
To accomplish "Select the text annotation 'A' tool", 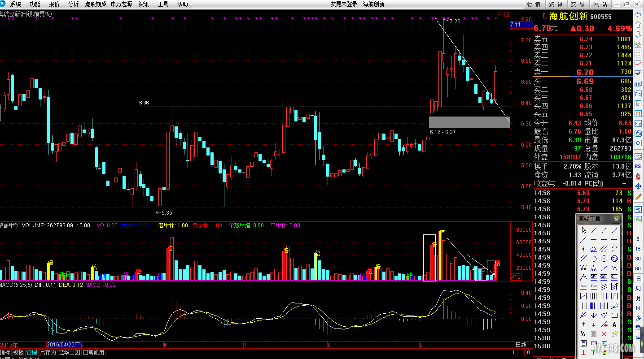I will click(x=614, y=324).
